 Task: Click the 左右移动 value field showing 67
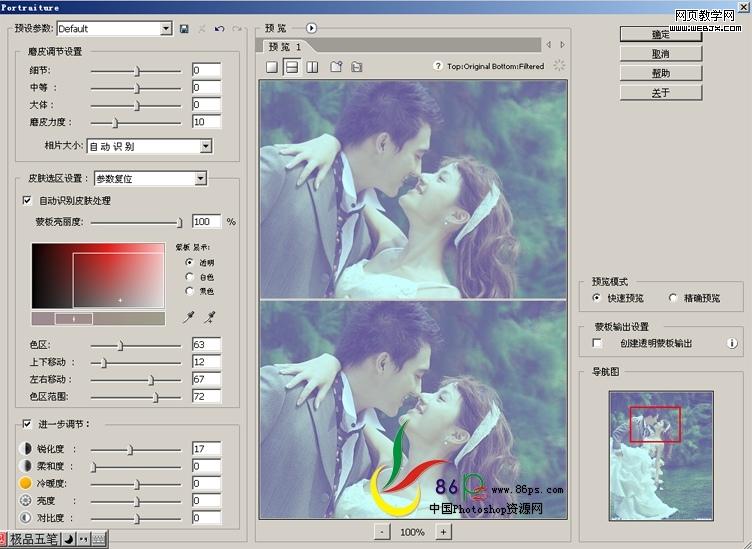pos(206,379)
